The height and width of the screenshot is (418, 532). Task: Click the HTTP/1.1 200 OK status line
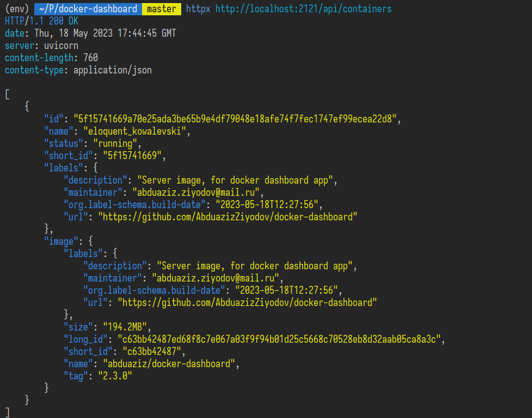(42, 21)
